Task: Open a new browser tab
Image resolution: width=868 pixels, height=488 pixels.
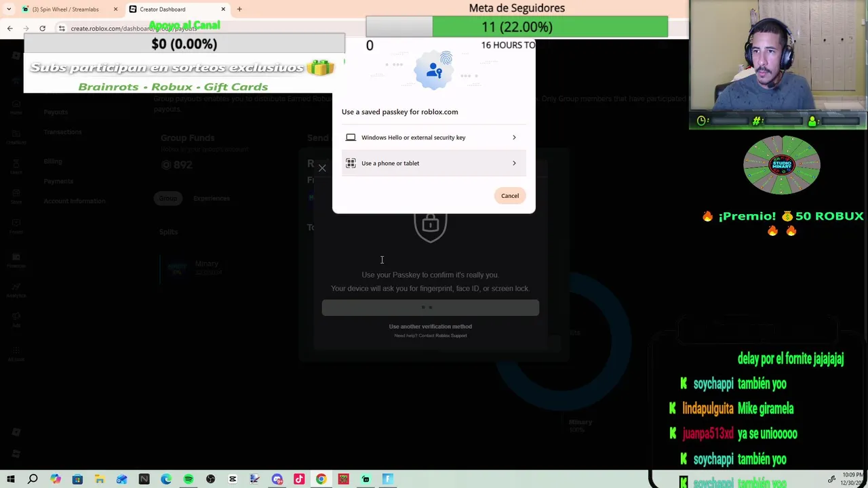Action: 239,9
